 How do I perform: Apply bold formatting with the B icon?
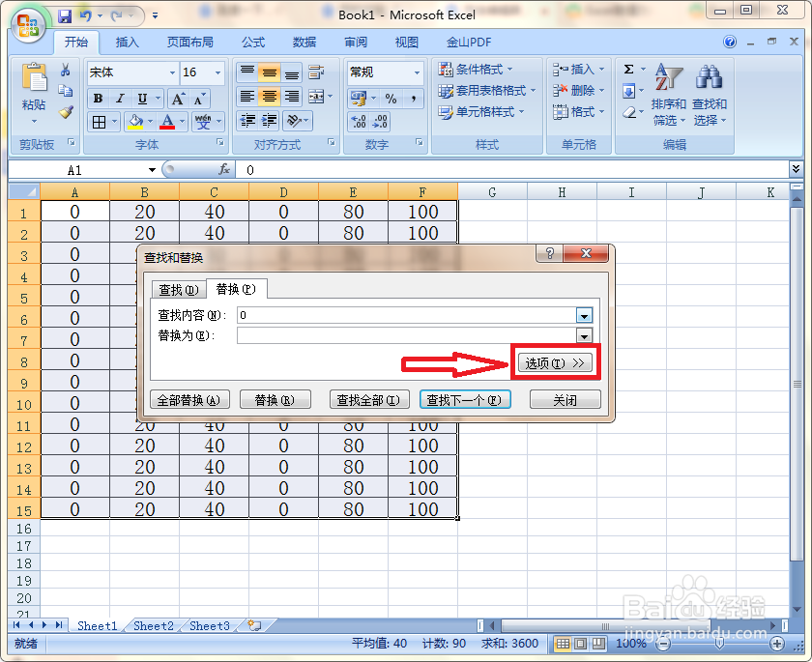pos(98,98)
